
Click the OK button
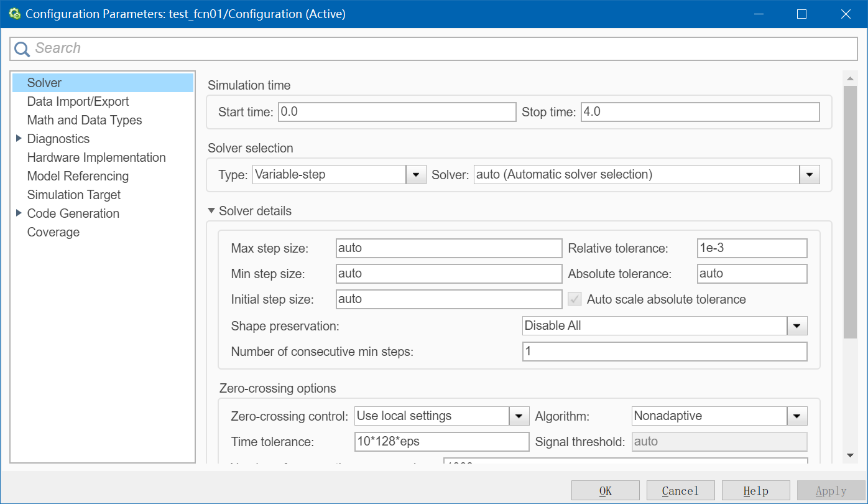point(605,491)
